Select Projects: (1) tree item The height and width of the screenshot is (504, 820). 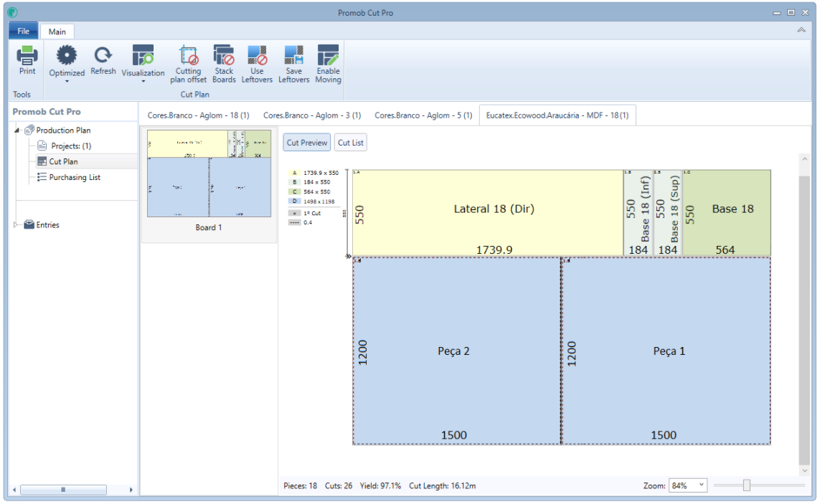point(71,146)
